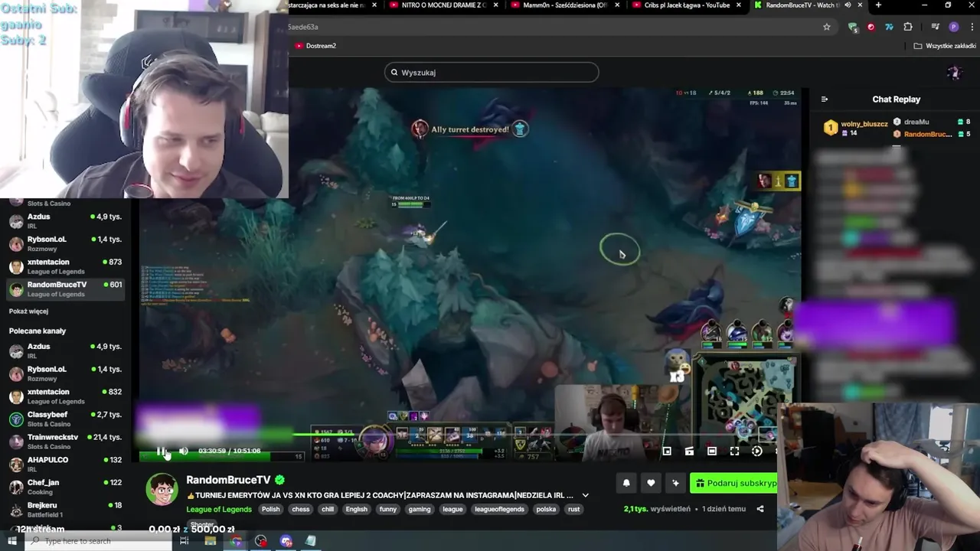Open Windows Start menu
This screenshot has height=551, width=980.
12,541
